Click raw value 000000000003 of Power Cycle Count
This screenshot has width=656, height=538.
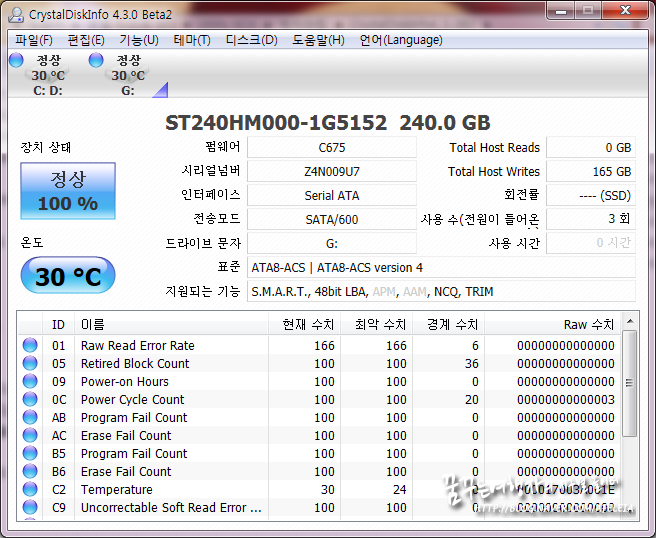566,400
